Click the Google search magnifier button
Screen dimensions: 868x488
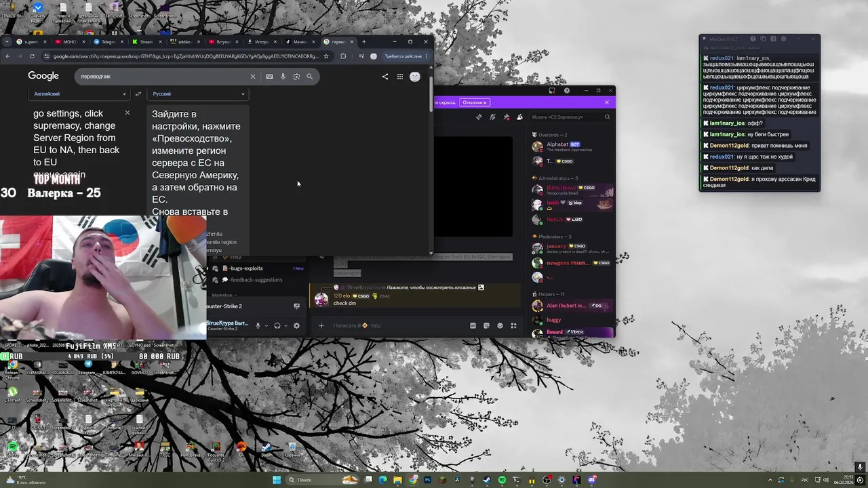coord(310,77)
